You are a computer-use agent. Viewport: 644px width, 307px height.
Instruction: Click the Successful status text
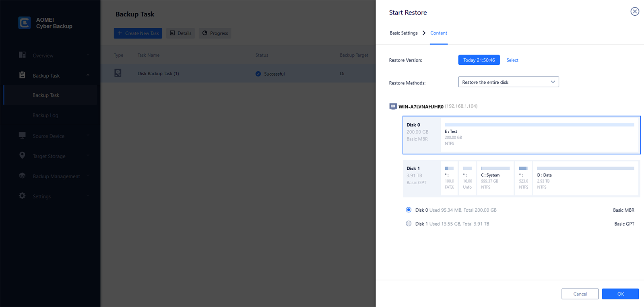275,74
